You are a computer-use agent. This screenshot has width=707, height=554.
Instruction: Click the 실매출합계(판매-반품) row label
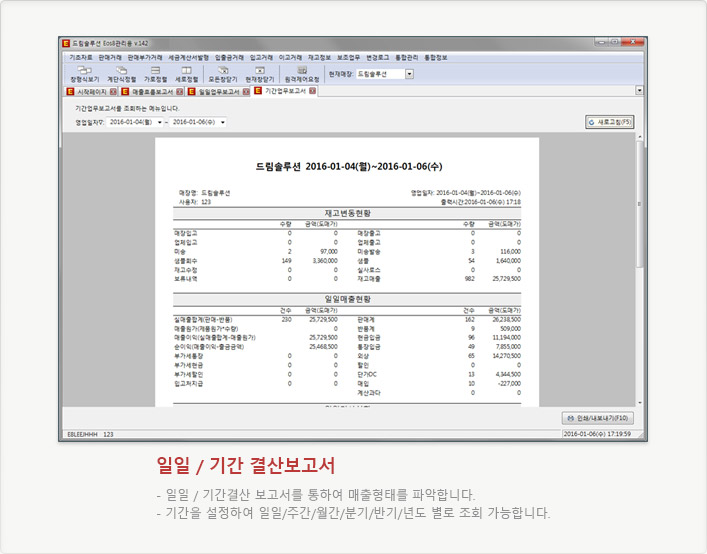coord(203,320)
